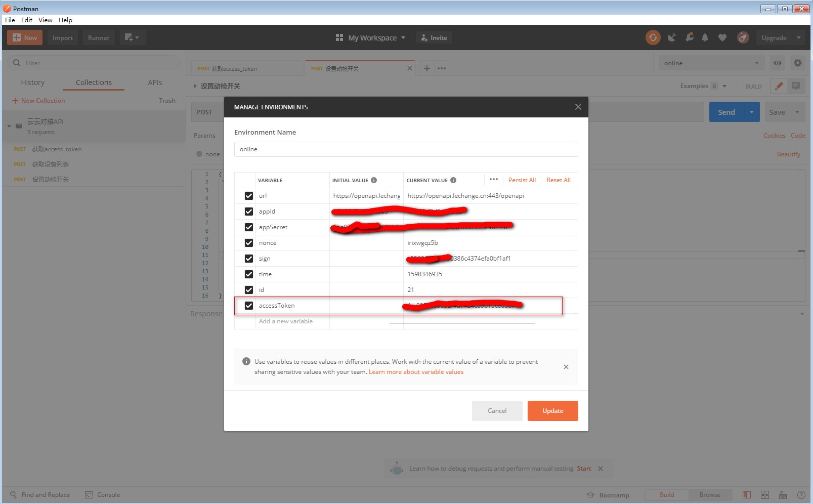Click Persist All link
Screen dimensions: 813x504
522,180
